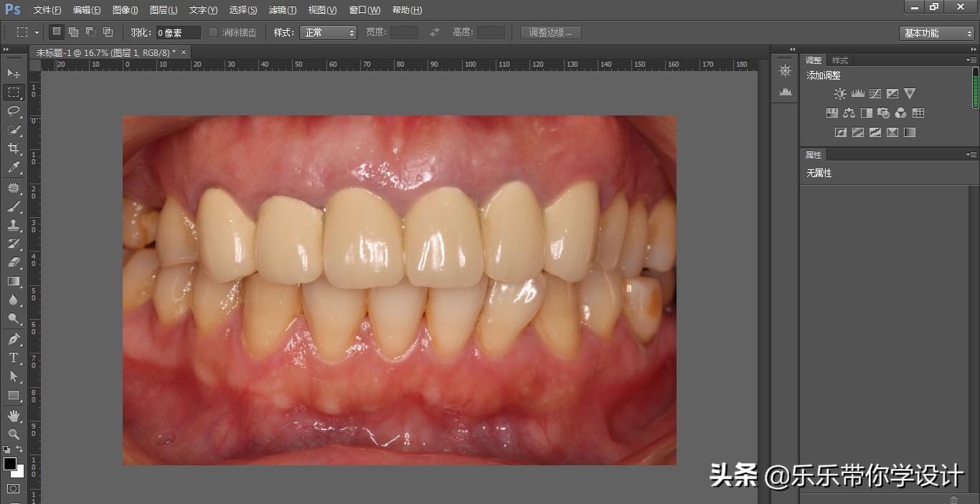The width and height of the screenshot is (980, 504).
Task: Switch to the 样式 tab
Action: (840, 60)
